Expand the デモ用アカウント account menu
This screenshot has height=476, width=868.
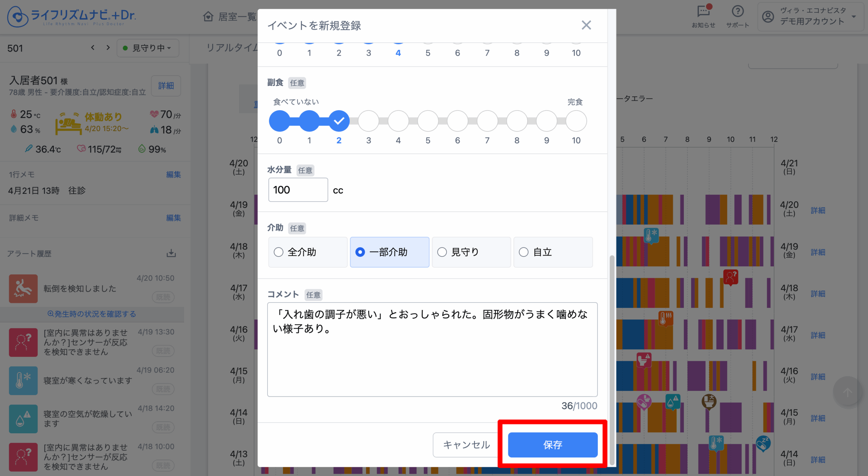pos(810,16)
